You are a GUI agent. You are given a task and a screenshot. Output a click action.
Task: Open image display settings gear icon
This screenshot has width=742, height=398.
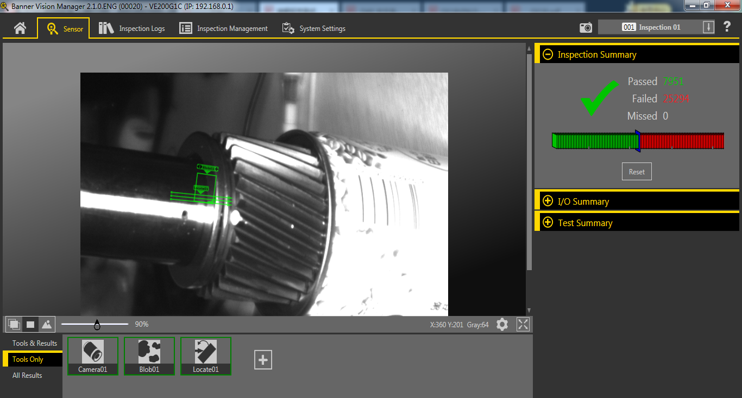point(502,324)
